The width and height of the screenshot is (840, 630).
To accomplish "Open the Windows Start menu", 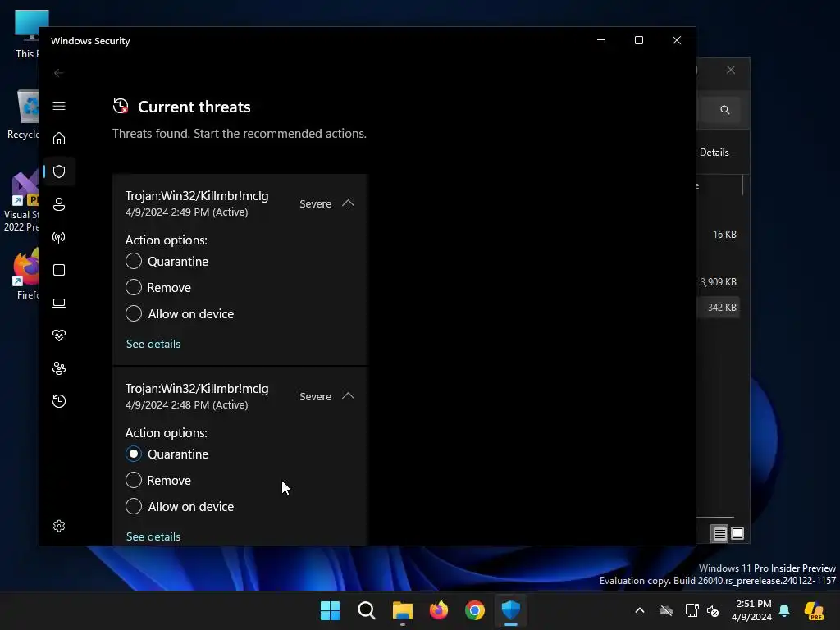I will (x=330, y=610).
